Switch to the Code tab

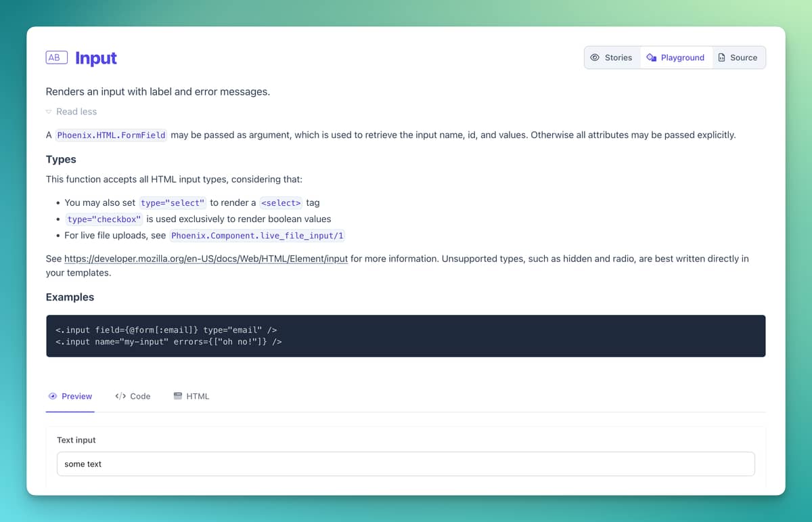coord(139,396)
